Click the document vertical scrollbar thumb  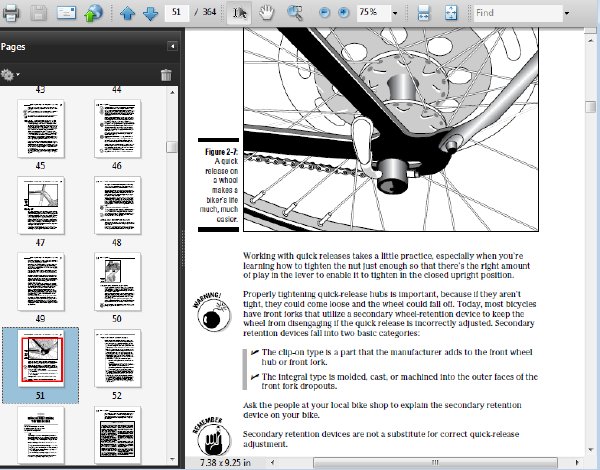pos(591,106)
